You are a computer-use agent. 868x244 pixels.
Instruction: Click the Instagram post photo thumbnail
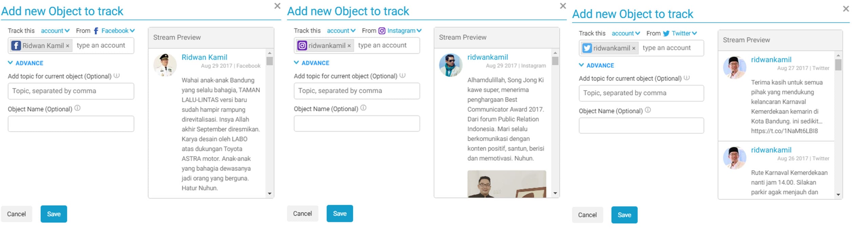(507, 184)
